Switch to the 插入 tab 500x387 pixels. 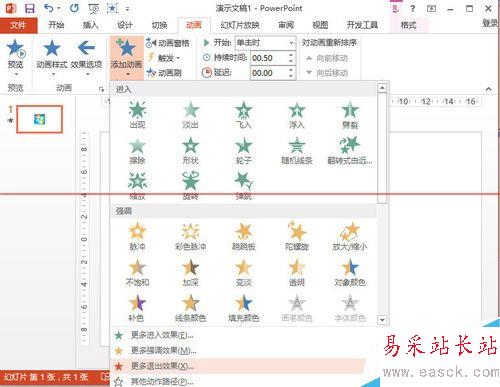tap(90, 25)
